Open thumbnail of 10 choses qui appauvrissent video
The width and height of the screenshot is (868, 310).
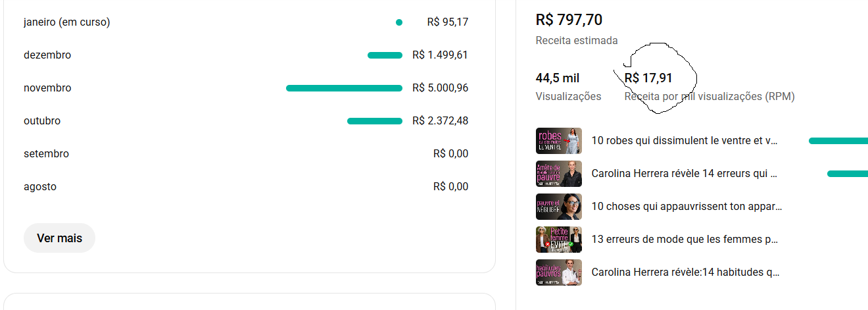tap(558, 207)
